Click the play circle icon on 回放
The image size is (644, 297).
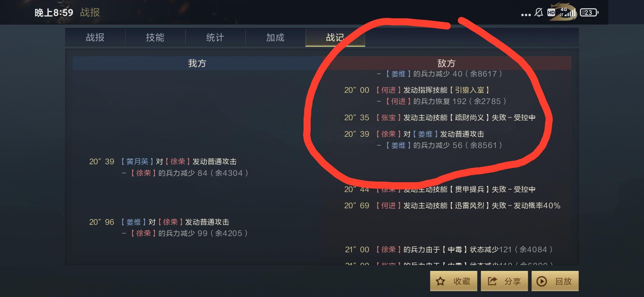pyautogui.click(x=542, y=281)
